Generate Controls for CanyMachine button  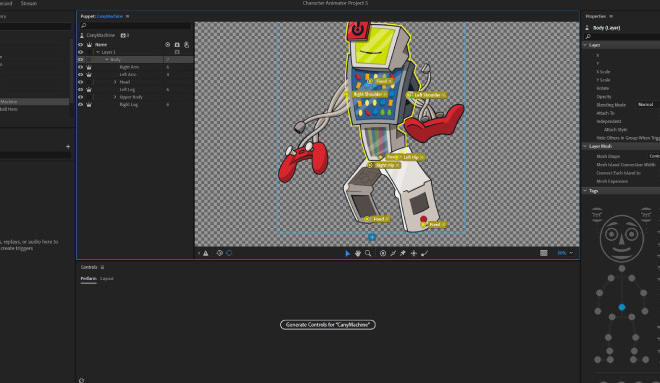click(327, 325)
